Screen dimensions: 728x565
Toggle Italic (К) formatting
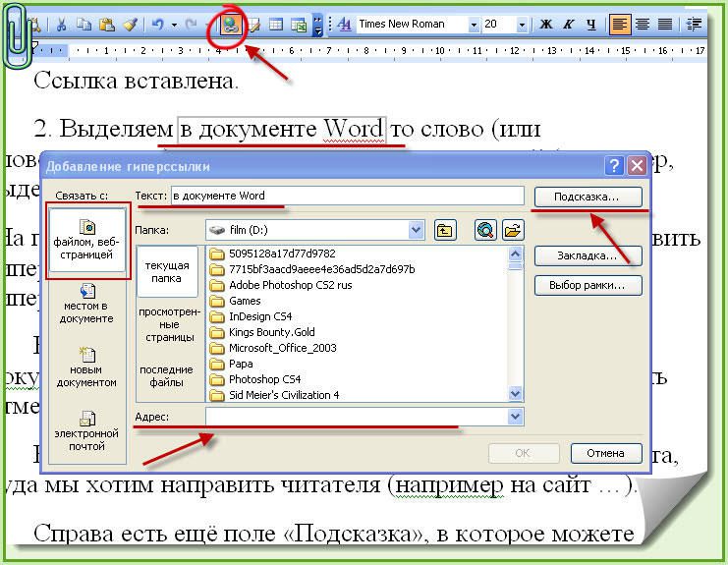coord(569,25)
